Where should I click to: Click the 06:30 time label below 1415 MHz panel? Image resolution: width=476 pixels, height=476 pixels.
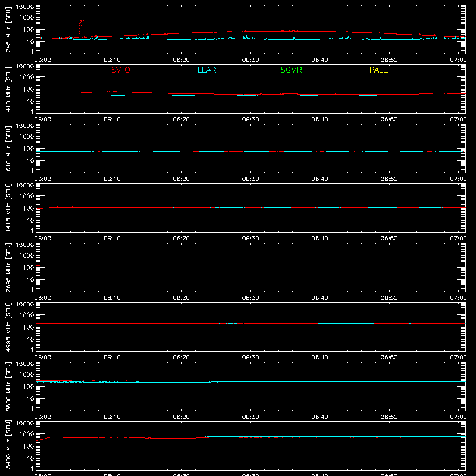pos(250,239)
